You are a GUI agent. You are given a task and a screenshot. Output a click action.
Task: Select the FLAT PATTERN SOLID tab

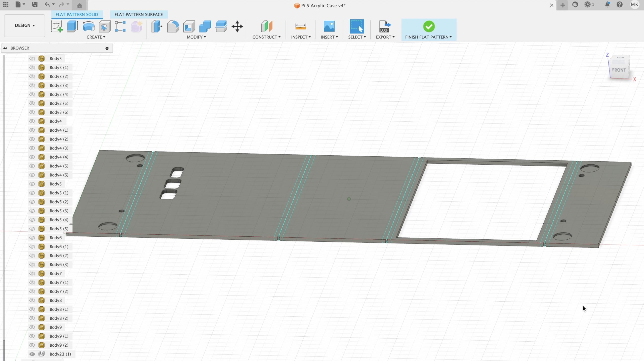pyautogui.click(x=77, y=15)
